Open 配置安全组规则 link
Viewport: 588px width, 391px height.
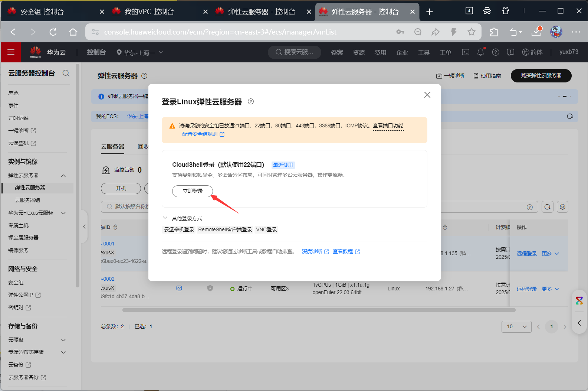pos(203,134)
